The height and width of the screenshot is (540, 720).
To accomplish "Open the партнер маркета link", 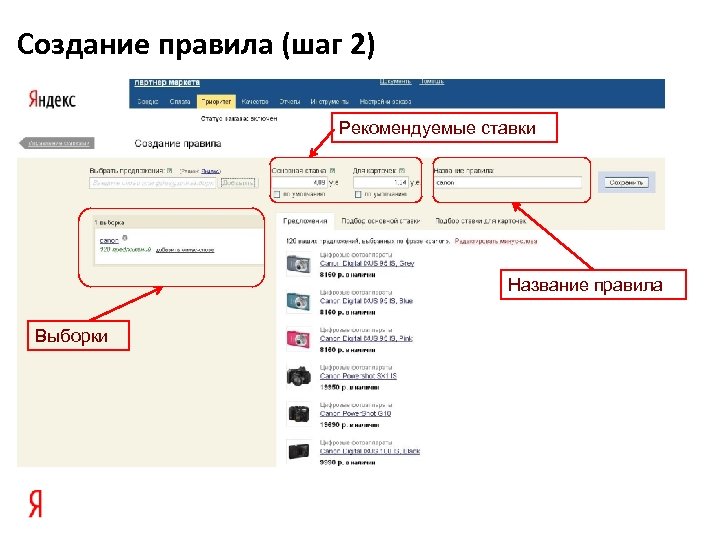I will [x=167, y=83].
